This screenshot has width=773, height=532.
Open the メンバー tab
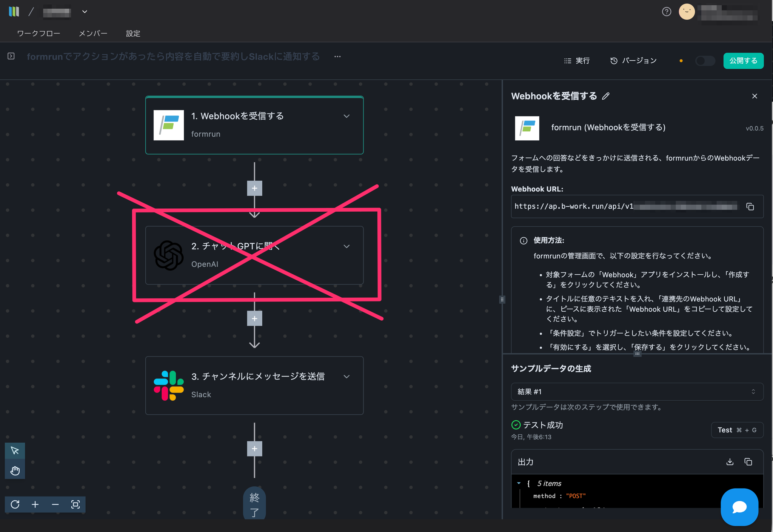point(93,34)
